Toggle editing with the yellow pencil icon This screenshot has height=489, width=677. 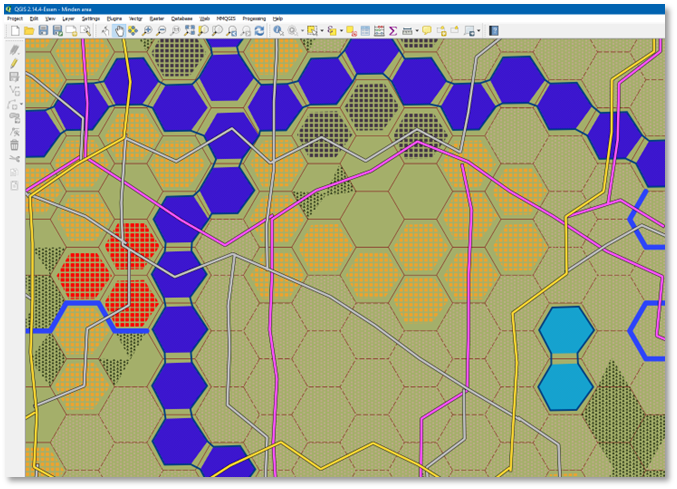14,63
